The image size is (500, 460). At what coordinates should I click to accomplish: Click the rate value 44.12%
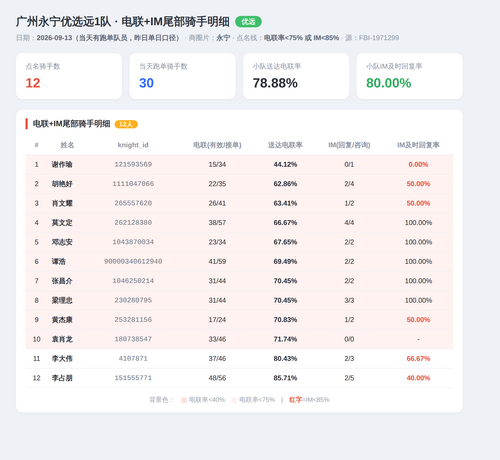coord(285,164)
